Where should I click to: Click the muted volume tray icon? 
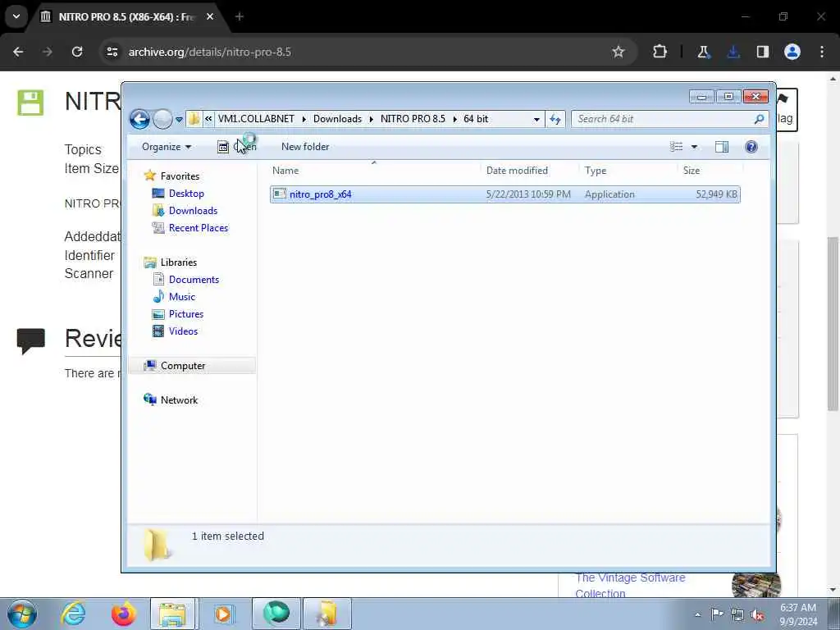point(757,614)
